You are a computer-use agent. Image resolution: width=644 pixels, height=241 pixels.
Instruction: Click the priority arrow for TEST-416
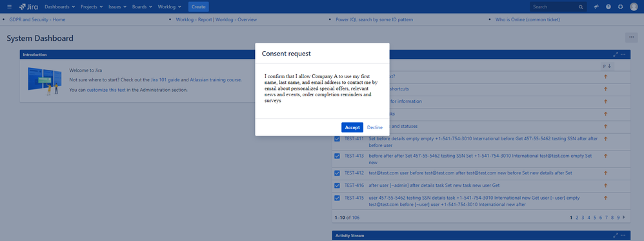click(x=605, y=185)
